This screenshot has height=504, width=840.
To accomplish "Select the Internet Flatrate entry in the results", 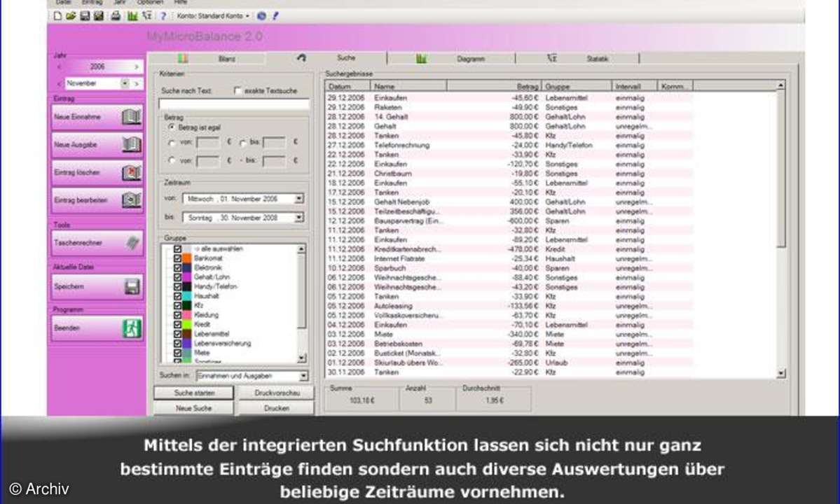I will [x=509, y=259].
